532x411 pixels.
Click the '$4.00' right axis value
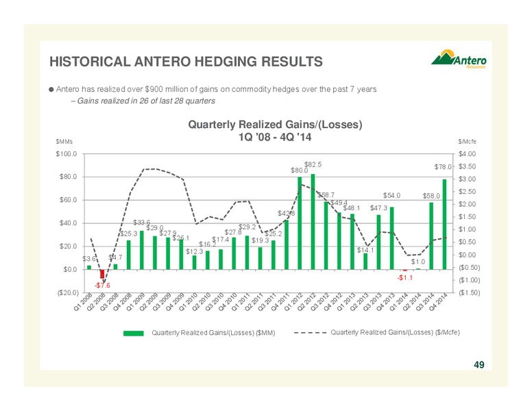click(x=467, y=154)
